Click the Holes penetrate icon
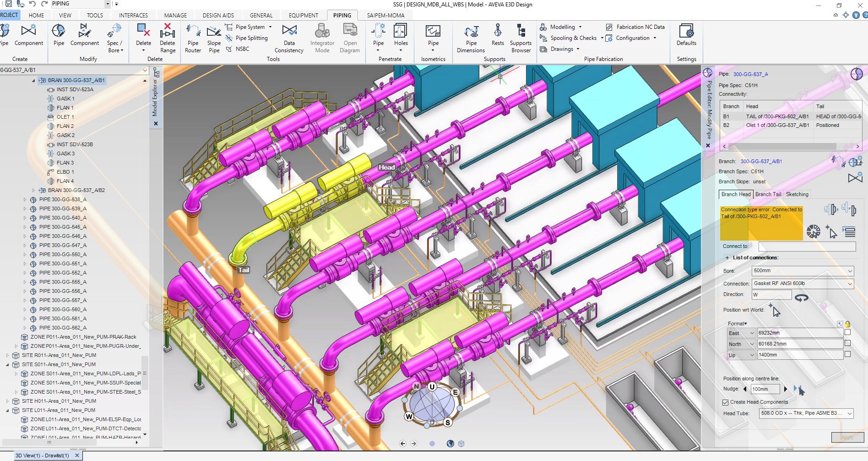This screenshot has height=461, width=868. point(401,35)
